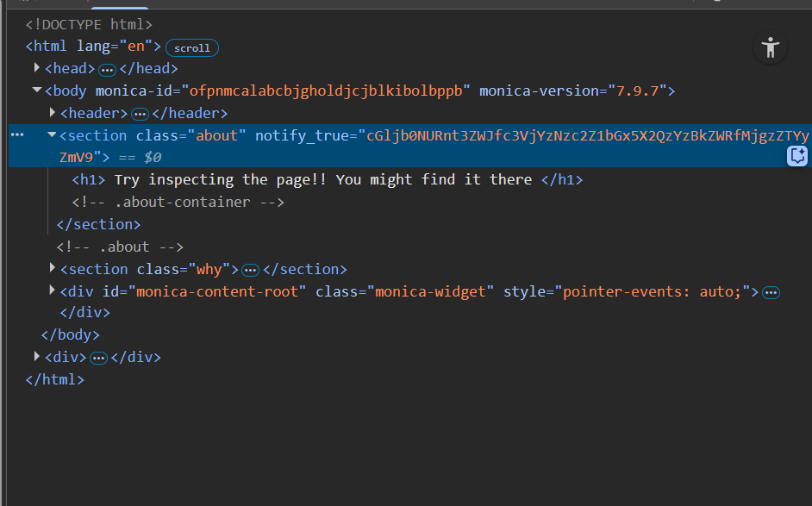Click the ellipsis in section class "why"
The width and height of the screenshot is (812, 506).
click(250, 270)
